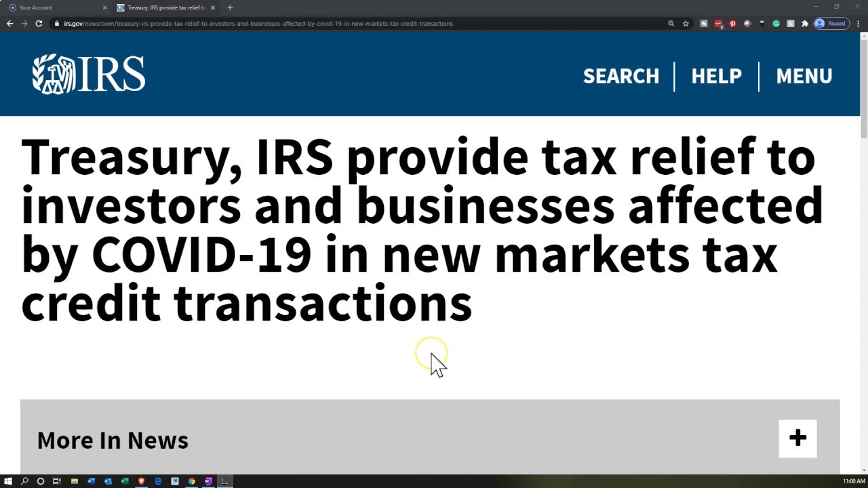The image size is (868, 488).
Task: Open the Windows Start menu
Action: pyautogui.click(x=8, y=481)
